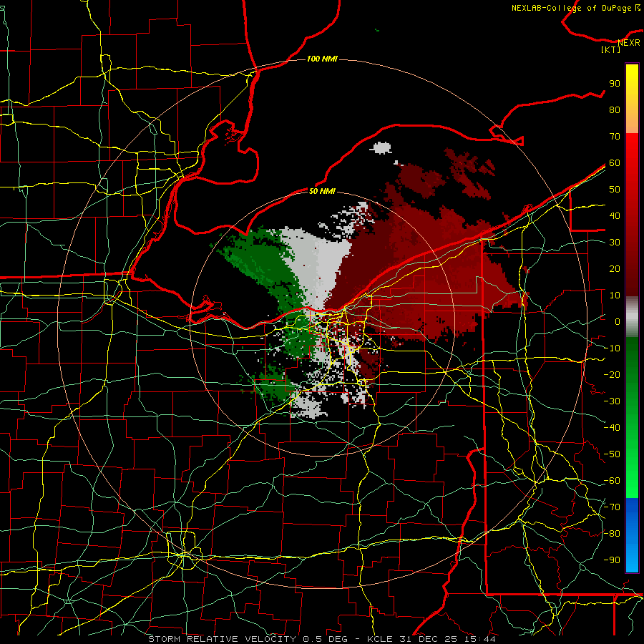This screenshot has height=644, width=644.
Task: Select the -10 value on the velocity scale
Action: pyautogui.click(x=612, y=348)
